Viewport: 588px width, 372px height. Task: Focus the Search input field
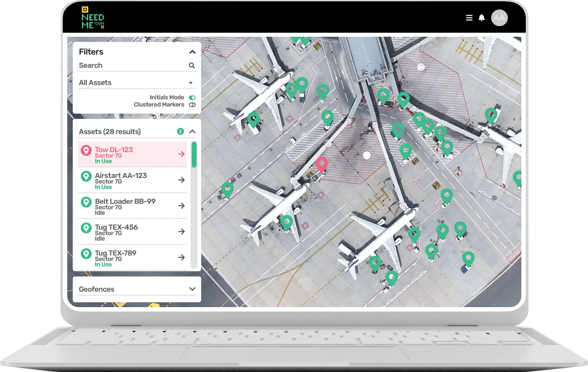click(132, 65)
